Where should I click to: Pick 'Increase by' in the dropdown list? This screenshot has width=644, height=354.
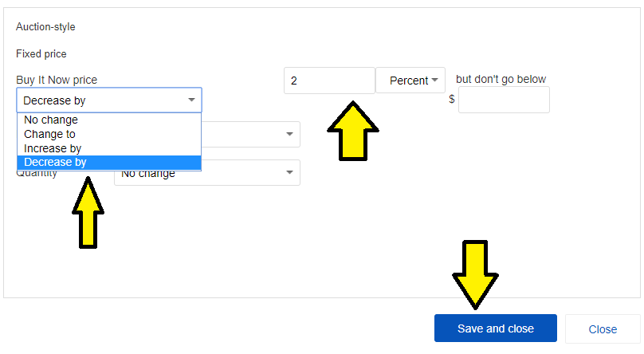(53, 148)
